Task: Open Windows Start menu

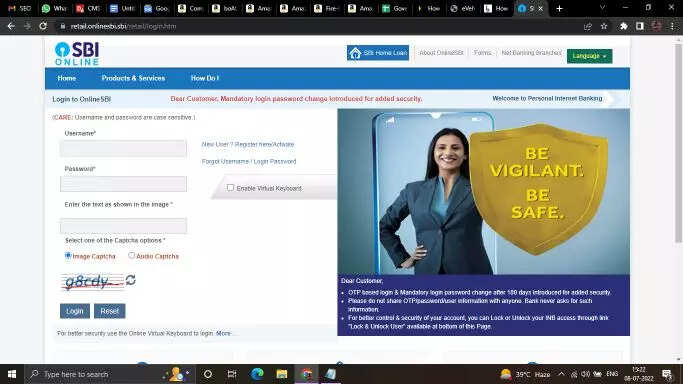Action: click(x=12, y=374)
